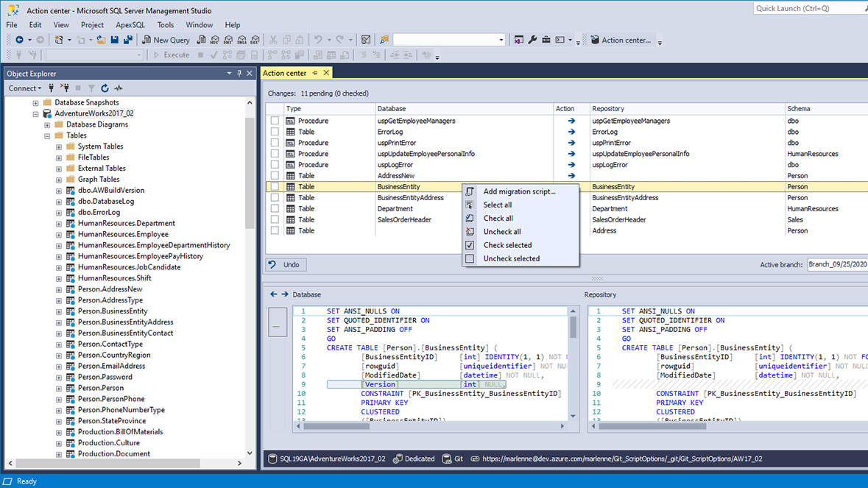Collapse the Tables folder node
Viewport: 868px width, 488px height.
point(47,136)
